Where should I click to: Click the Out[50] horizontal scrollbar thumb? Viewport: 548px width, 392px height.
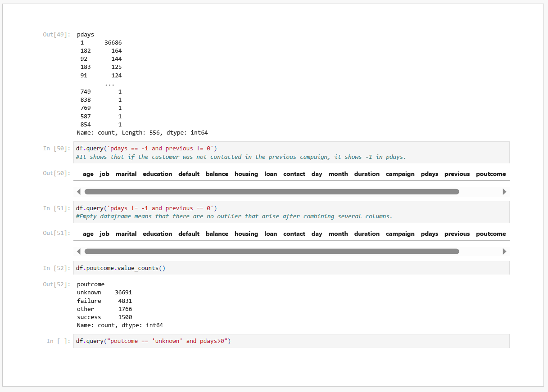pos(272,192)
